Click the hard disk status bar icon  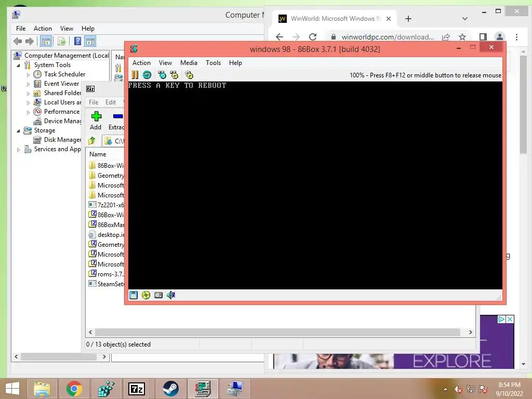point(158,295)
